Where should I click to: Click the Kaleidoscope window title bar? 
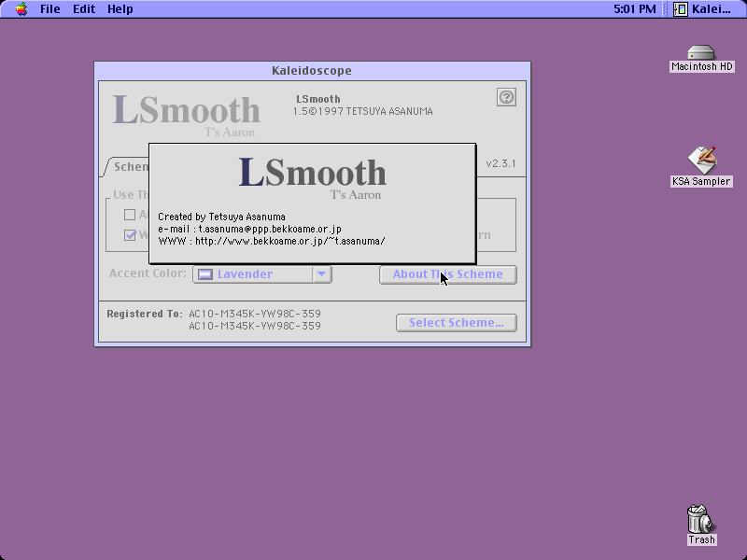coord(312,71)
